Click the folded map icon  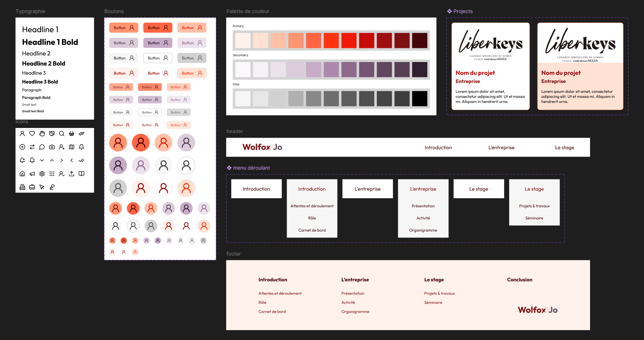coord(72,147)
